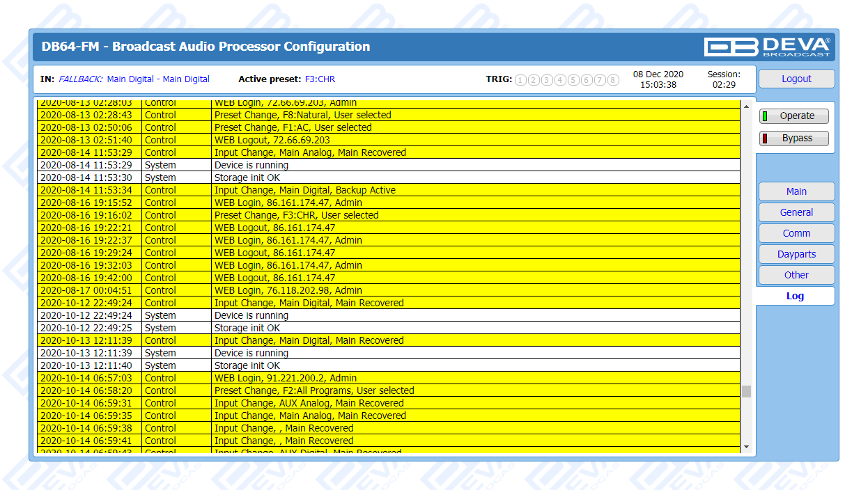This screenshot has width=868, height=490.
Task: Switch processor to Bypass mode
Action: [x=794, y=139]
